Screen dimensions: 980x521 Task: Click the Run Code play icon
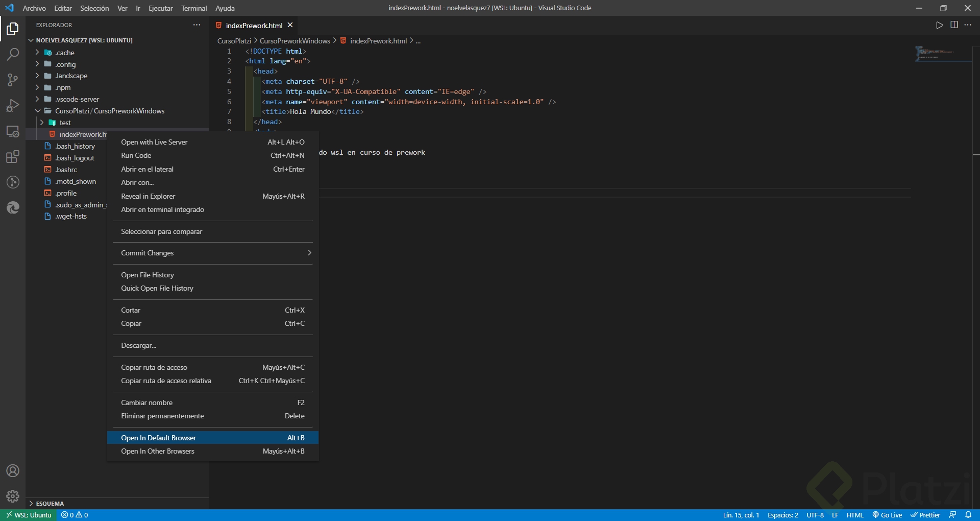pos(939,25)
